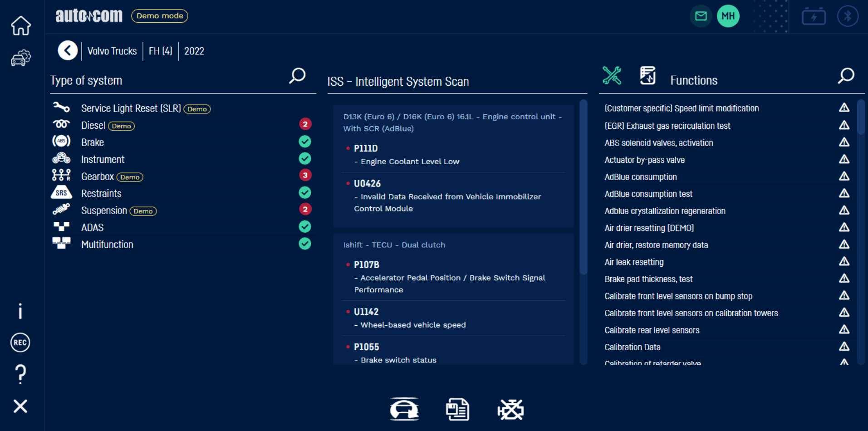This screenshot has height=431, width=868.
Task: Open the MH user profile avatar
Action: pyautogui.click(x=728, y=16)
